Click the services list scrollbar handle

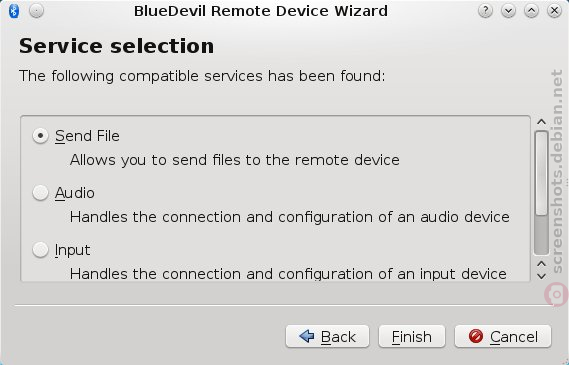[541, 173]
